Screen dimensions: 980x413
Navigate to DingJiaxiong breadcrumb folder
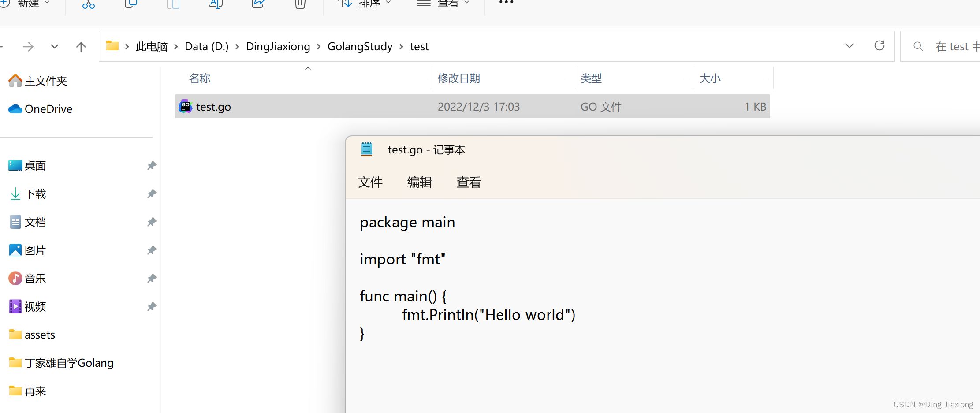pyautogui.click(x=278, y=46)
